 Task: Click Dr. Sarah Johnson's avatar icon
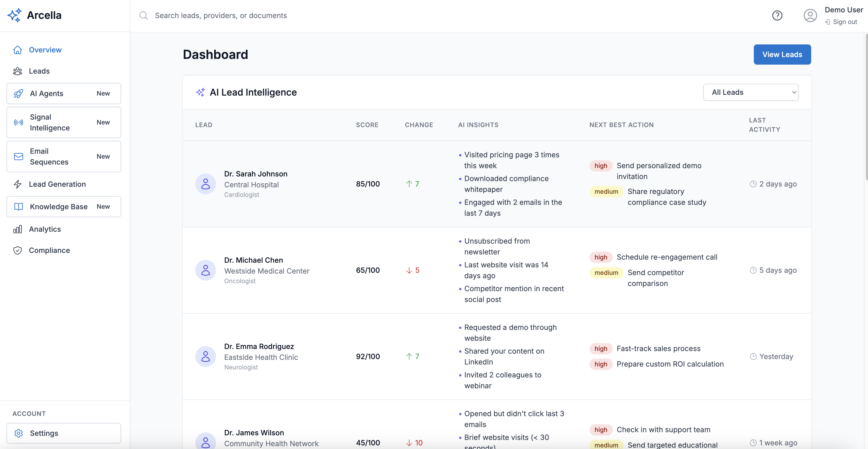tap(206, 184)
